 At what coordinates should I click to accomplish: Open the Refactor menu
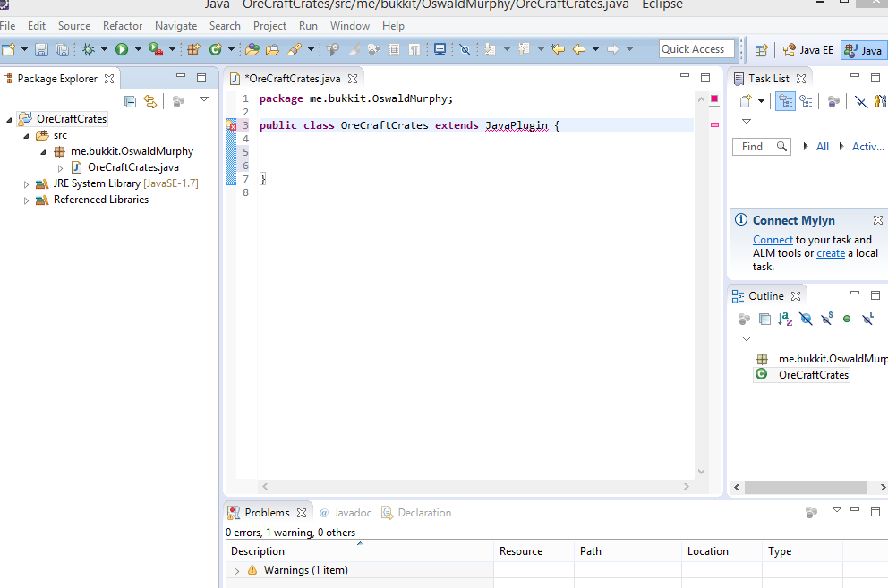123,26
